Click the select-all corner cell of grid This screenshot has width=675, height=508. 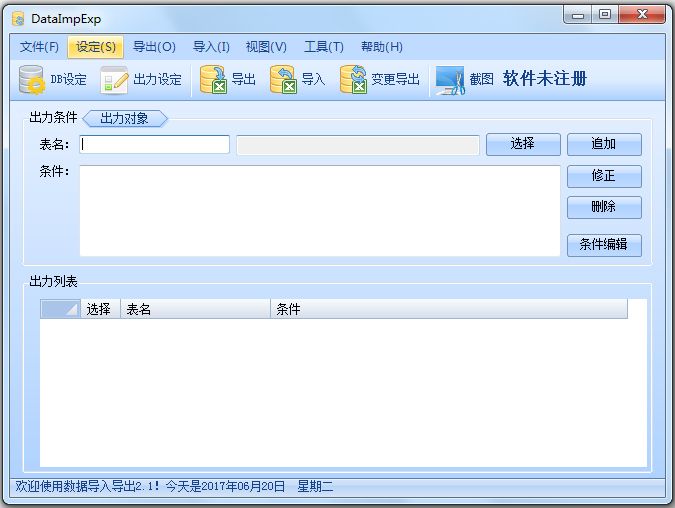(x=60, y=309)
